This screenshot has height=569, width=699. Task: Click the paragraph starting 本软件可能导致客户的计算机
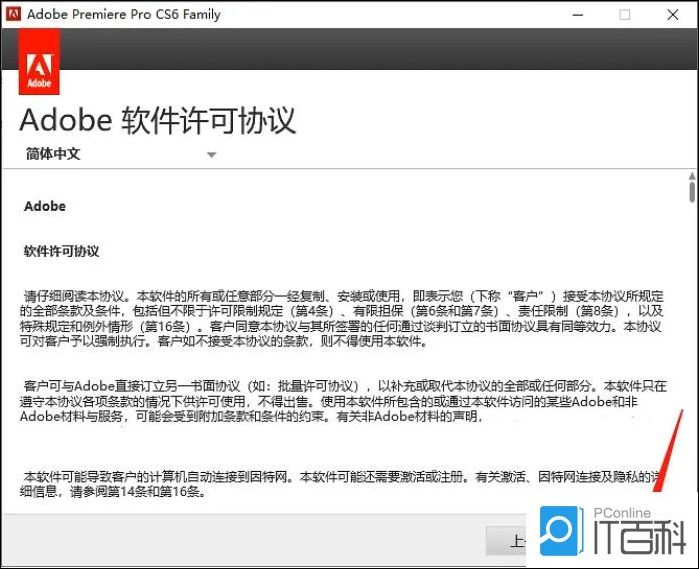[x=341, y=484]
